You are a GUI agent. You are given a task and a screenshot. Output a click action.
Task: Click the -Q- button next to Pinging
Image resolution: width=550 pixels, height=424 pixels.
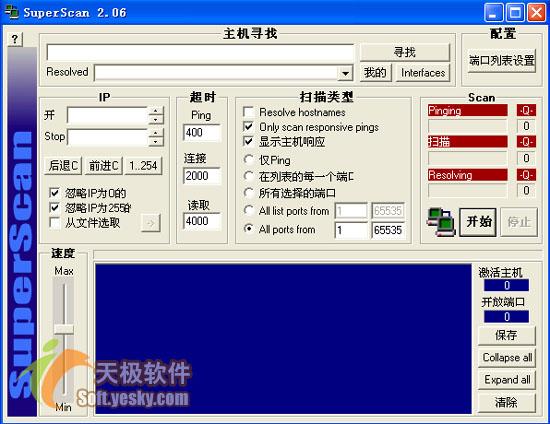[x=526, y=110]
